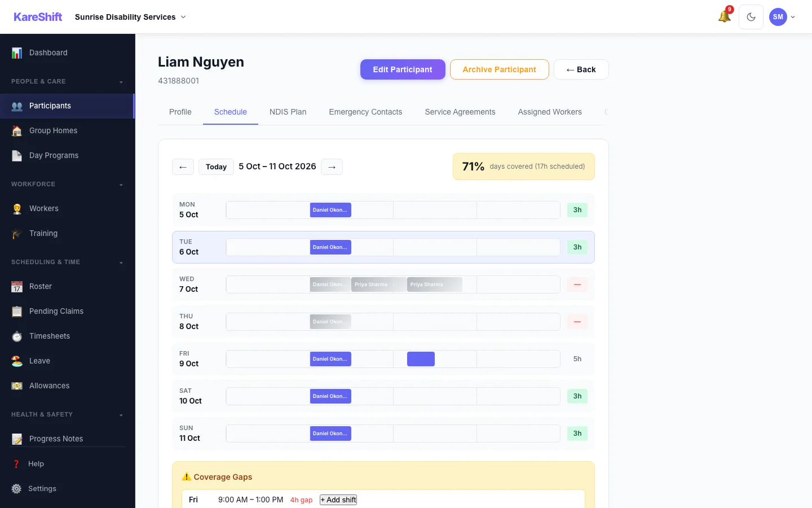
Task: Collapse the Scheduling & Time section
Action: pyautogui.click(x=121, y=262)
